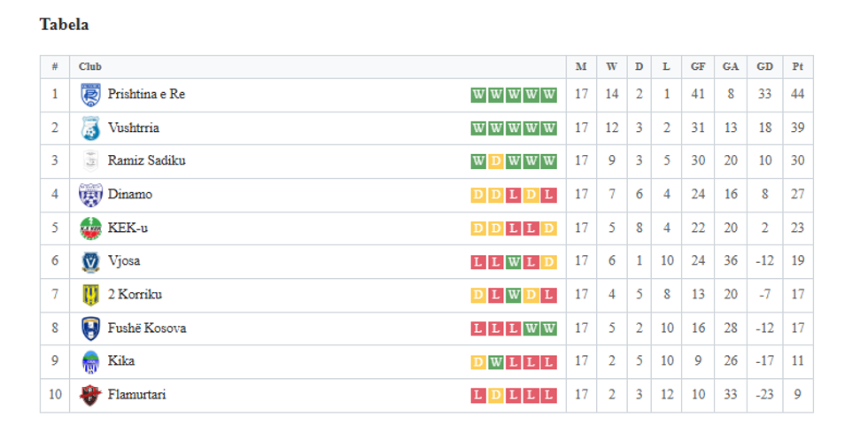The image size is (868, 425).
Task: Click the 2 Korriku club badge
Action: (x=90, y=295)
